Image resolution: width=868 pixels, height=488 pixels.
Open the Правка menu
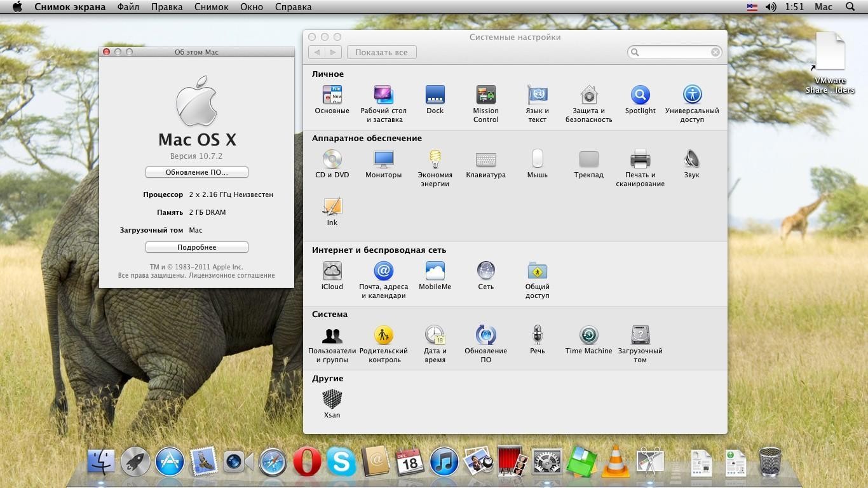[x=166, y=7]
